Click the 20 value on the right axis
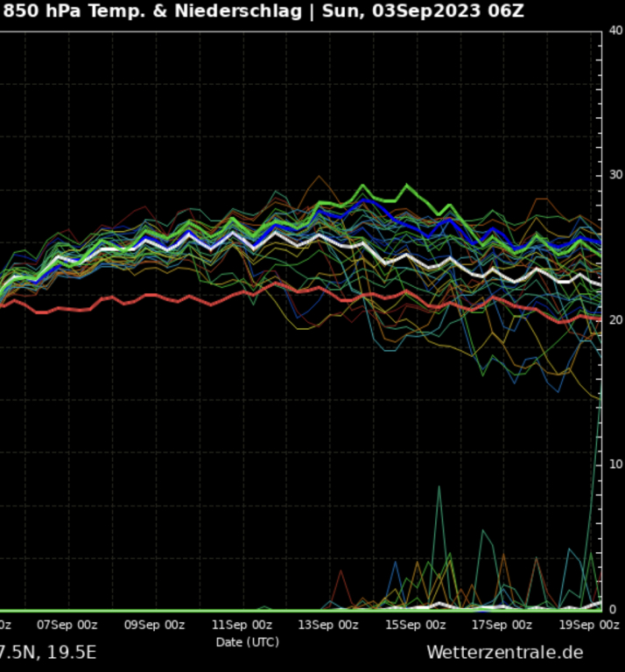Screen dimensions: 625x672 (x=615, y=320)
